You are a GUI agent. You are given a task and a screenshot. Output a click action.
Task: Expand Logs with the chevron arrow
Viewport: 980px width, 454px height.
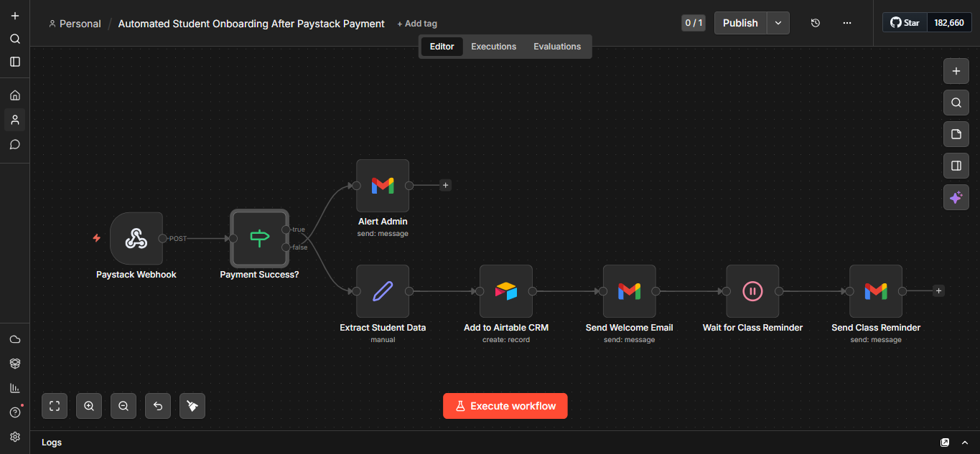point(965,443)
